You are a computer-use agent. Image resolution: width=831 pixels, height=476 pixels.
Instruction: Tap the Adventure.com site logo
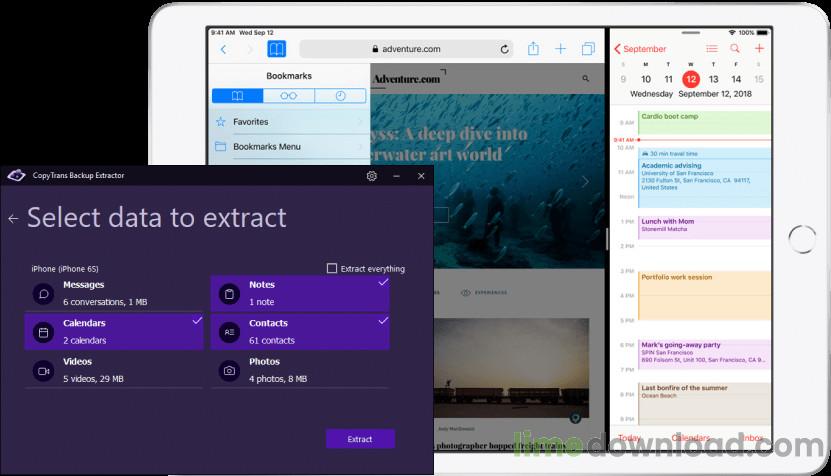[x=407, y=79]
